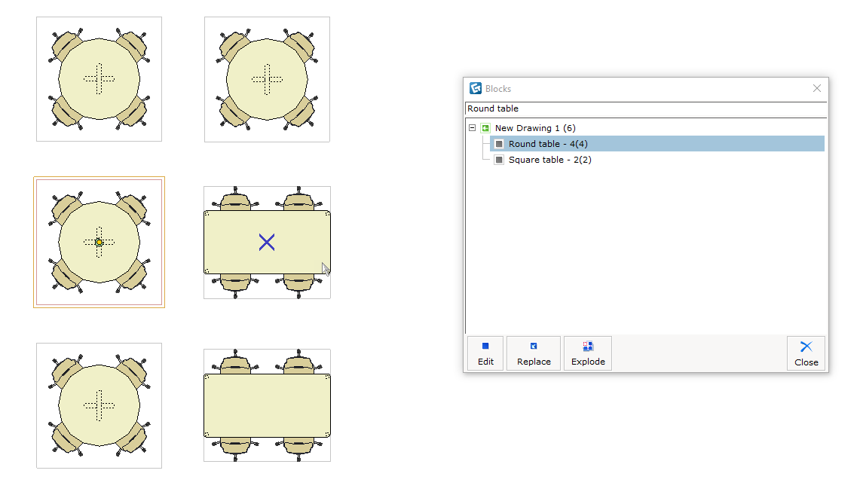The image size is (857, 504).
Task: Select Round table - 4(4) row
Action: pos(657,144)
